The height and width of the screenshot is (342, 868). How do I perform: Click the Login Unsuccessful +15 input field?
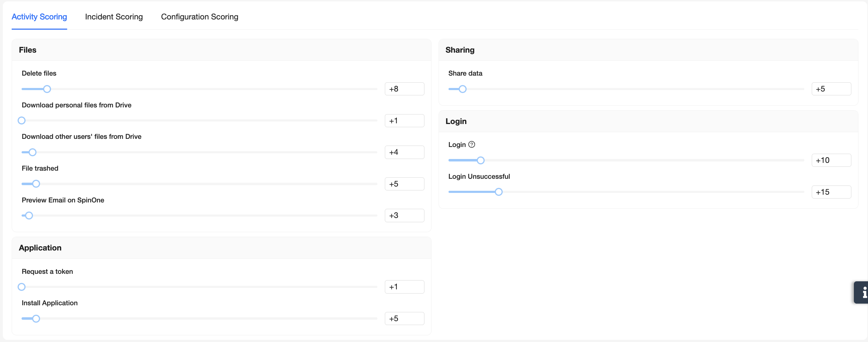831,192
